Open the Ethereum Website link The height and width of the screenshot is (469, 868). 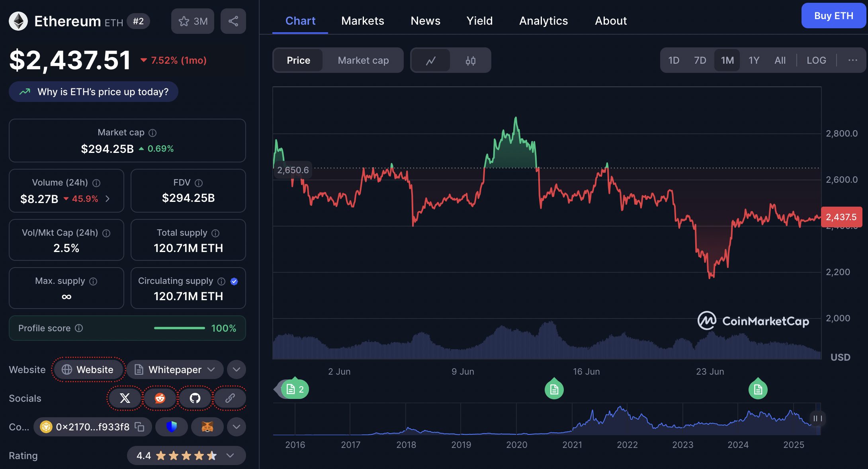[x=88, y=370]
